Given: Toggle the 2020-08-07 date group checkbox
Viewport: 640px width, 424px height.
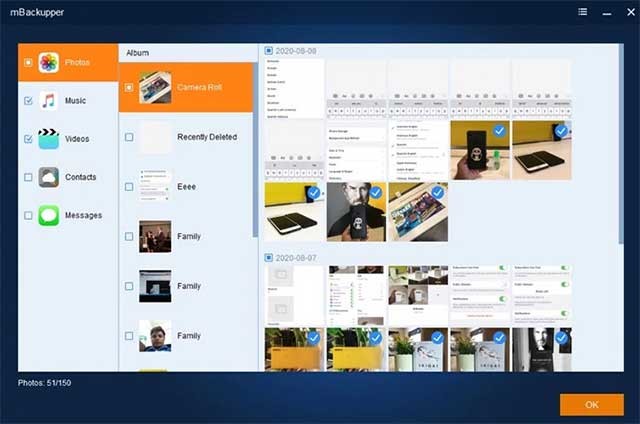Looking at the screenshot, I should coord(269,257).
